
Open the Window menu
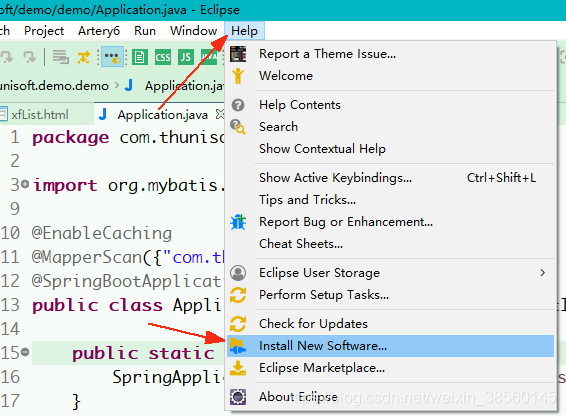(x=193, y=31)
